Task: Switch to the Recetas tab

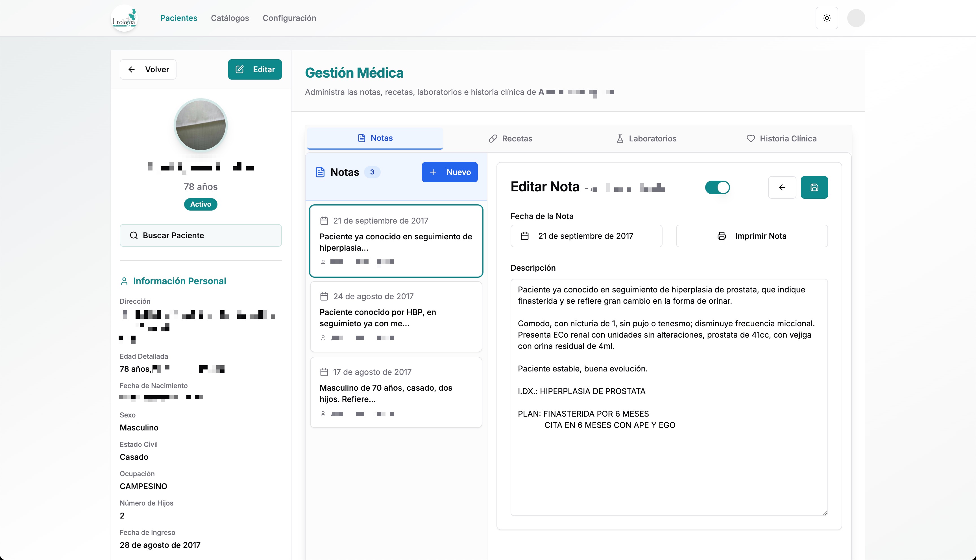Action: click(x=510, y=139)
